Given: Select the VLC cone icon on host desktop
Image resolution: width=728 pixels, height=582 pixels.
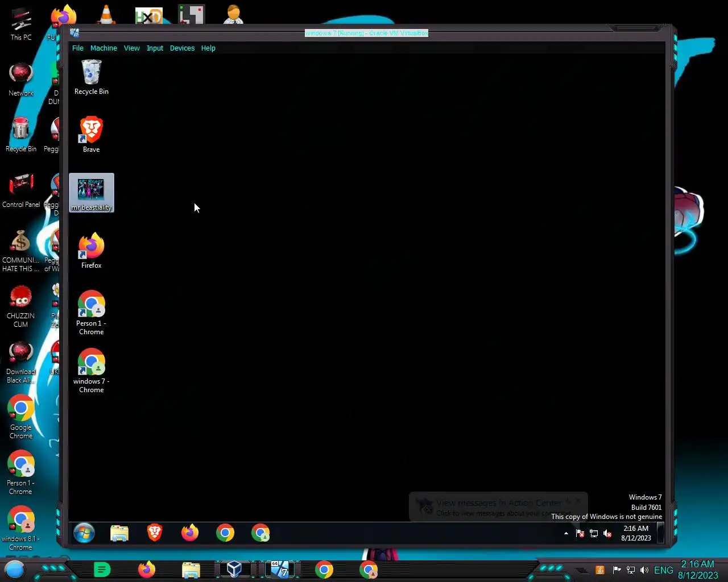Looking at the screenshot, I should (106, 14).
